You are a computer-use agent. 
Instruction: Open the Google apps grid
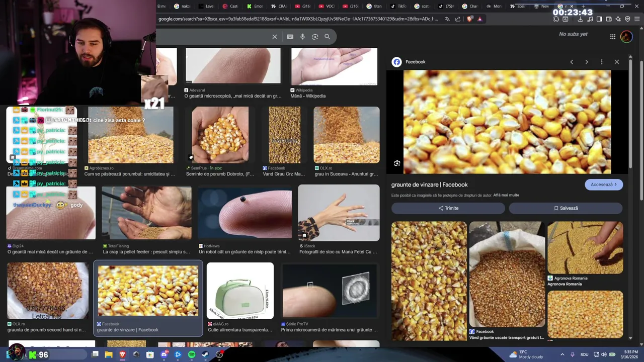[612, 37]
